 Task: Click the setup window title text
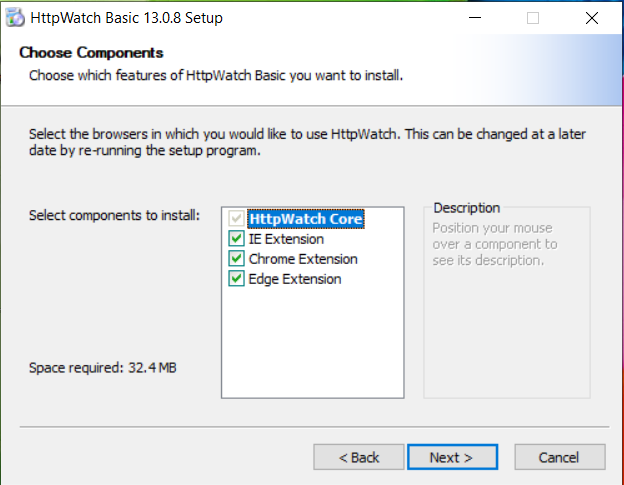(x=127, y=18)
